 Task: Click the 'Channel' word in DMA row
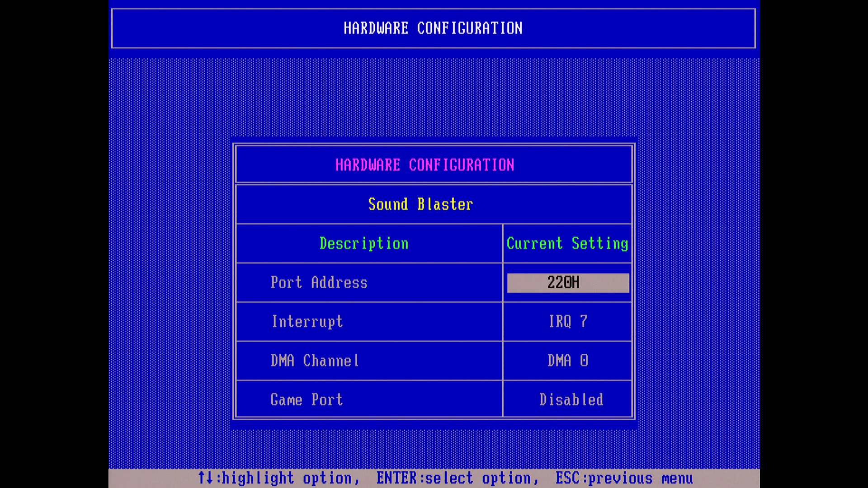click(x=331, y=361)
